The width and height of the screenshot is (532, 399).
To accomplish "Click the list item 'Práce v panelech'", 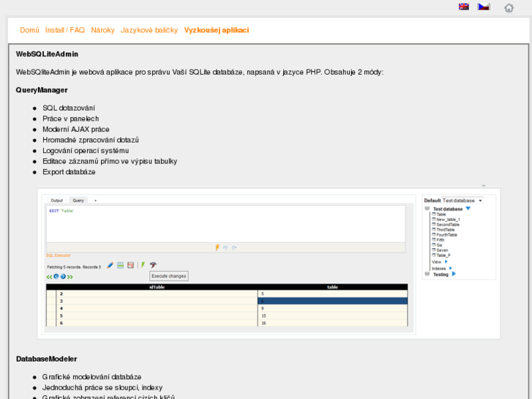I will 70,119.
